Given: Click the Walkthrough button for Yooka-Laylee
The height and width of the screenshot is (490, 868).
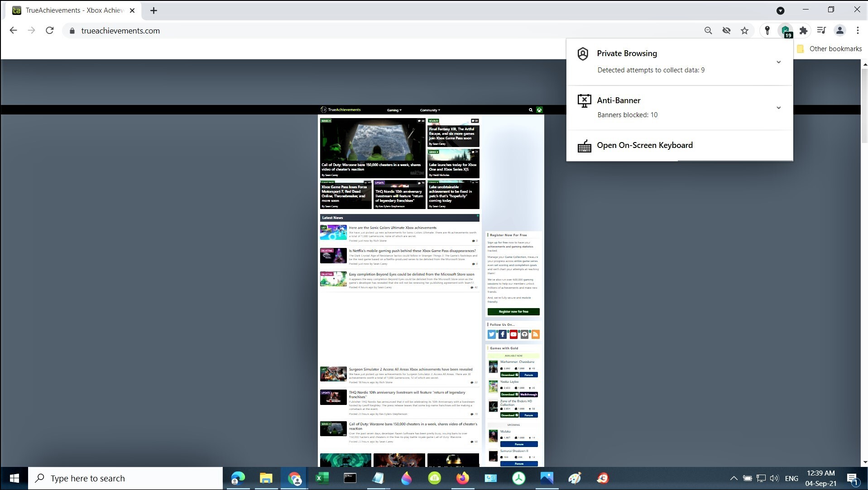Looking at the screenshot, I should click(528, 395).
